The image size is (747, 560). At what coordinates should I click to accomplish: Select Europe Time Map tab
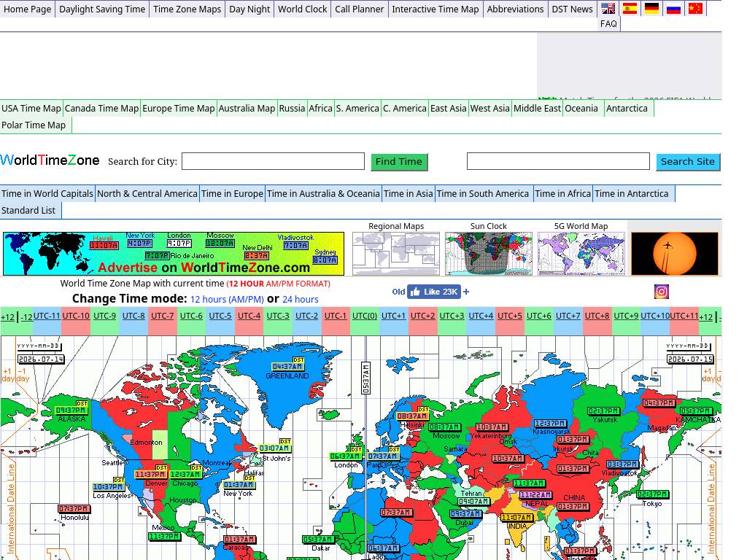click(x=179, y=109)
